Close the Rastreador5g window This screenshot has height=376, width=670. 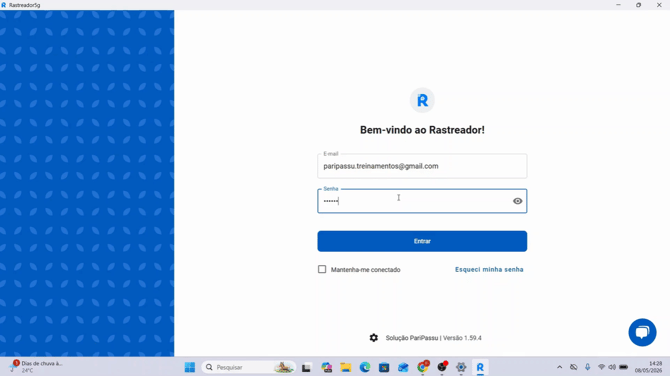coord(659,5)
